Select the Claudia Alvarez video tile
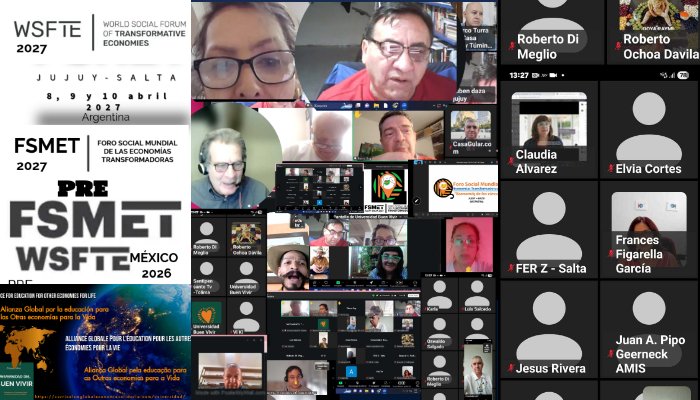Screen dimensions: 700x400 pyautogui.click(x=549, y=130)
